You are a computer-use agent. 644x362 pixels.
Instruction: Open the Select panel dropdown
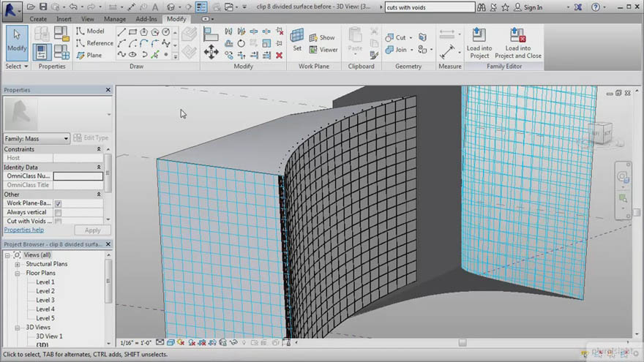click(16, 66)
